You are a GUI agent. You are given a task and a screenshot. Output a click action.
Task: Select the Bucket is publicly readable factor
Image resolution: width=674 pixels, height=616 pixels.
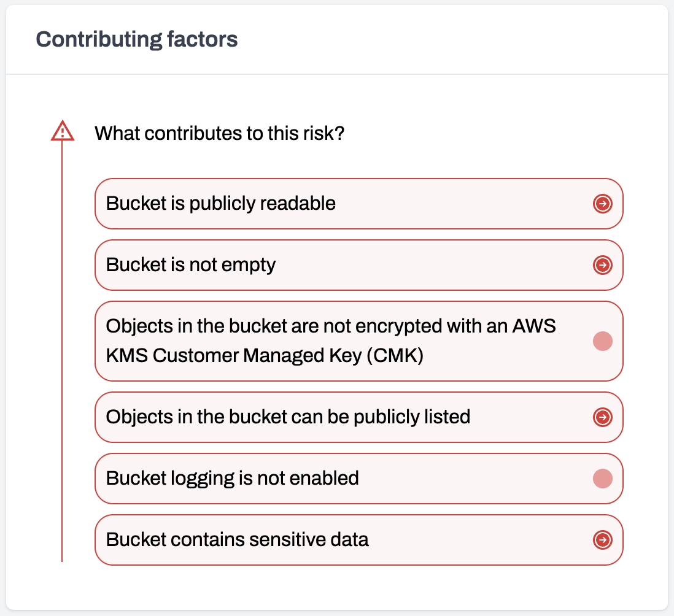click(359, 204)
